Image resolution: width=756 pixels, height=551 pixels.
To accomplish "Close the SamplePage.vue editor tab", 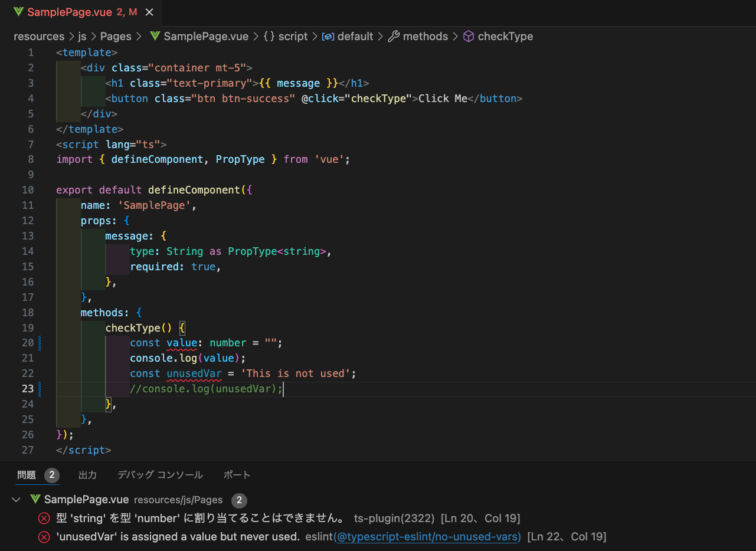I will (x=149, y=12).
